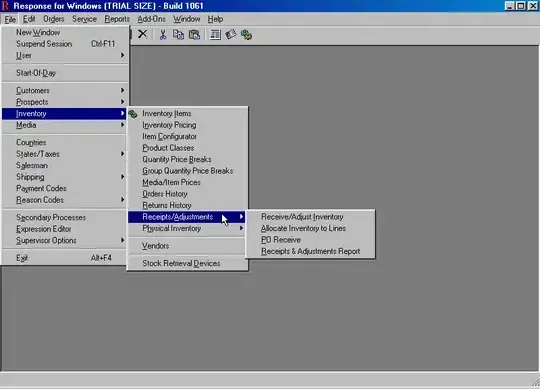Open the Edit menu
Image resolution: width=540 pixels, height=389 pixels.
point(29,19)
